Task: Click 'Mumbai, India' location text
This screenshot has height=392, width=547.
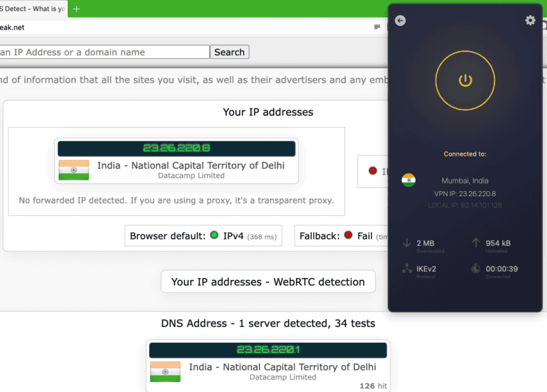Action: 465,180
